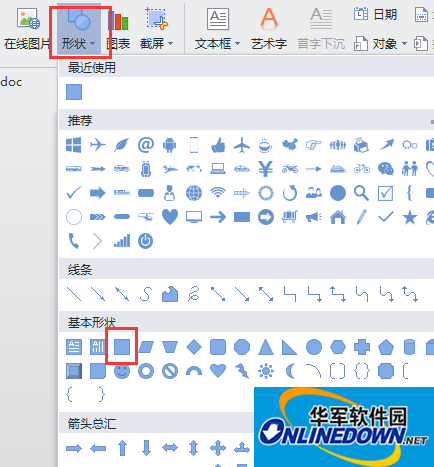Viewport: 434px width, 467px height.
Task: Select the recently used rectangle shape
Action: pyautogui.click(x=74, y=92)
